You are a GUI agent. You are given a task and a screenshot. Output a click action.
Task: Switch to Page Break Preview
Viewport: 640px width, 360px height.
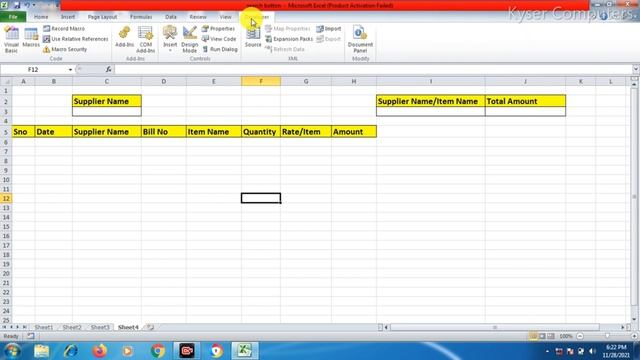(x=551, y=336)
